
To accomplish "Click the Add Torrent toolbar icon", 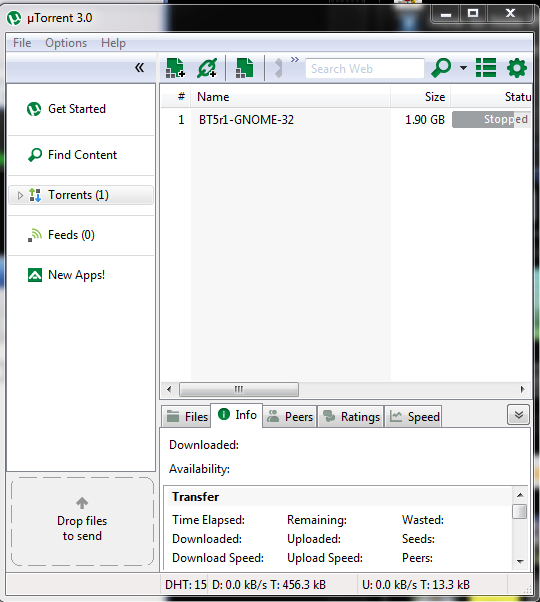I will click(x=175, y=68).
